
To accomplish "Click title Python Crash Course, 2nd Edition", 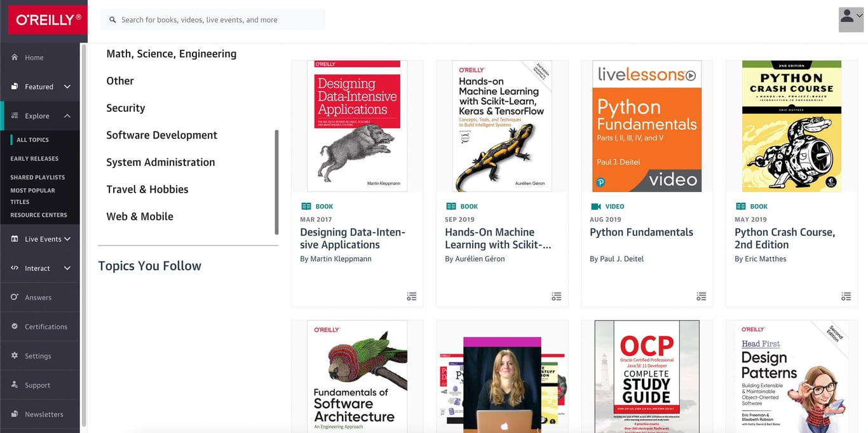I will pos(785,238).
